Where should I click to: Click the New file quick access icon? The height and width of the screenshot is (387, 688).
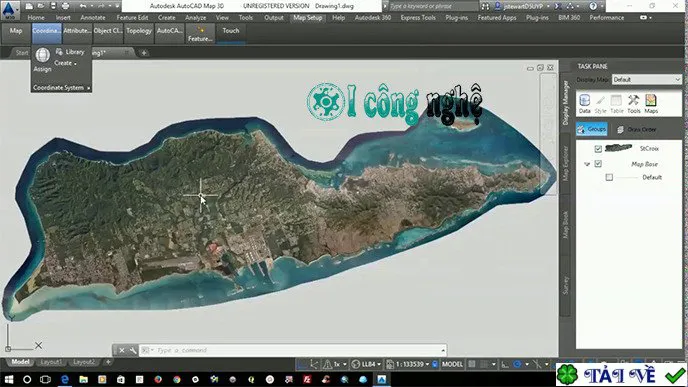click(29, 6)
